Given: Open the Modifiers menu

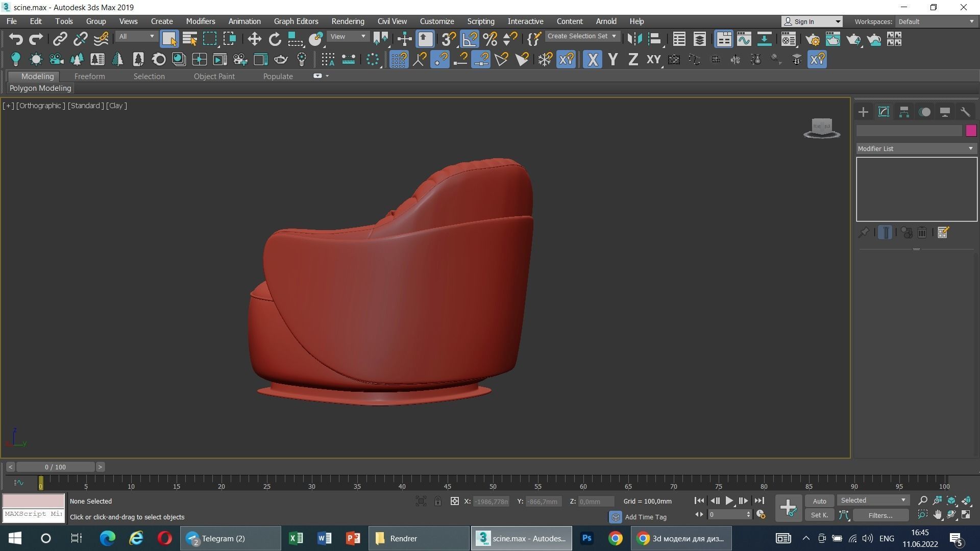Looking at the screenshot, I should 200,21.
